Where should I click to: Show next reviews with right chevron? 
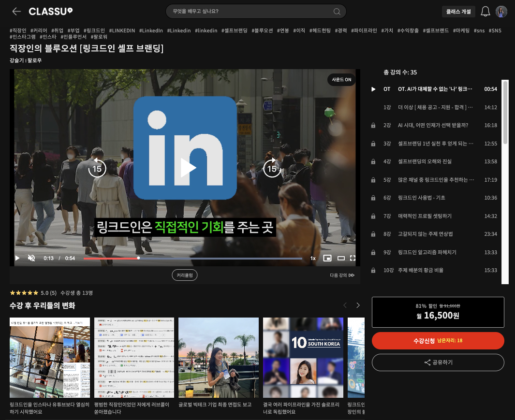358,305
